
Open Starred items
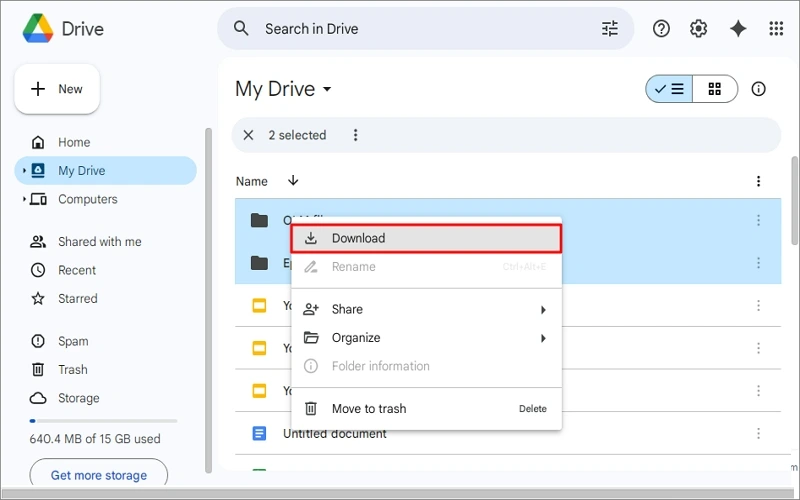point(106,298)
